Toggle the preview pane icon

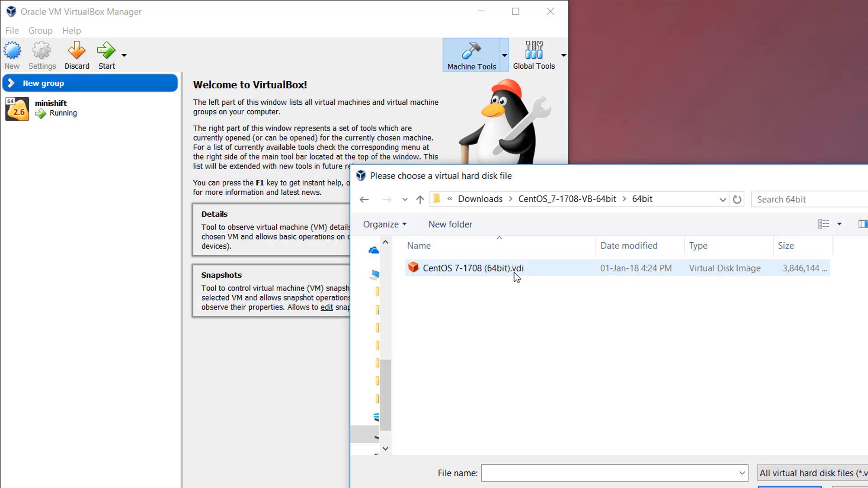863,224
